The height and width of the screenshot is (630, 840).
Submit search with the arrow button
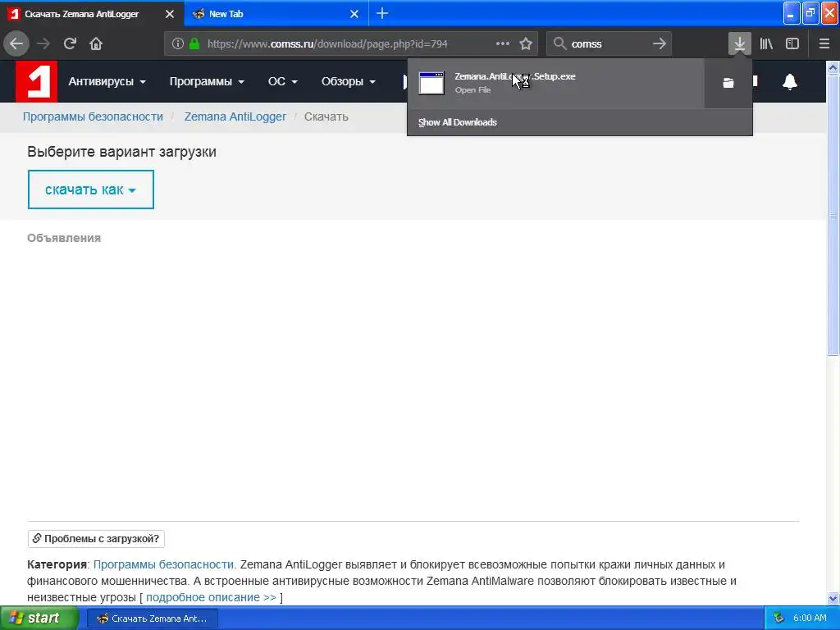[660, 43]
